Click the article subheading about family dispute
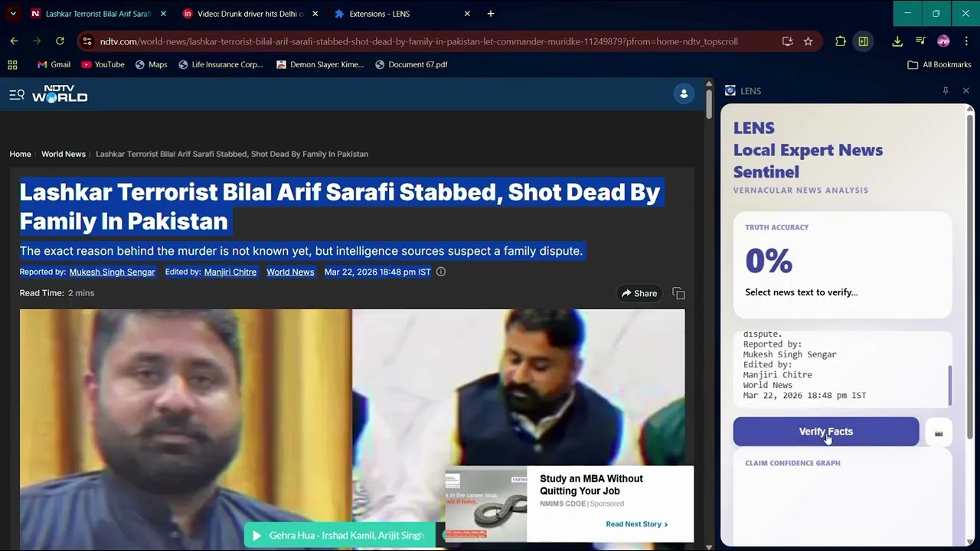Image resolution: width=980 pixels, height=551 pixels. point(302,251)
